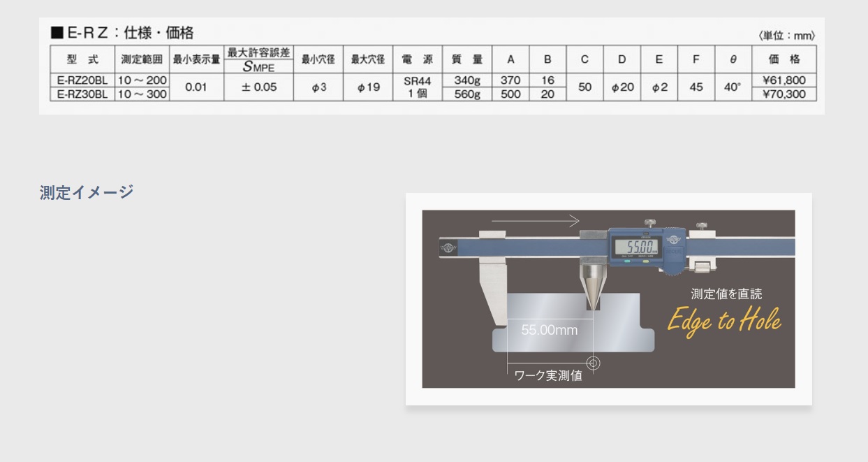
Task: Click the 価格 column header
Action: click(x=784, y=59)
